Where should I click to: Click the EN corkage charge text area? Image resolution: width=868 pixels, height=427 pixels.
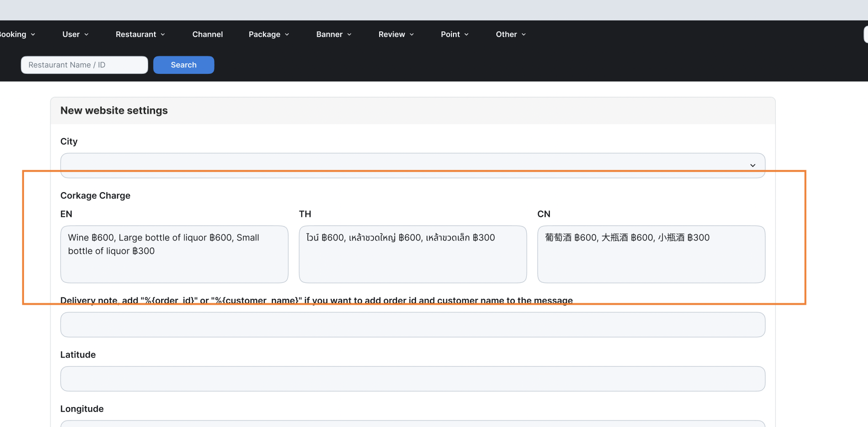click(174, 254)
